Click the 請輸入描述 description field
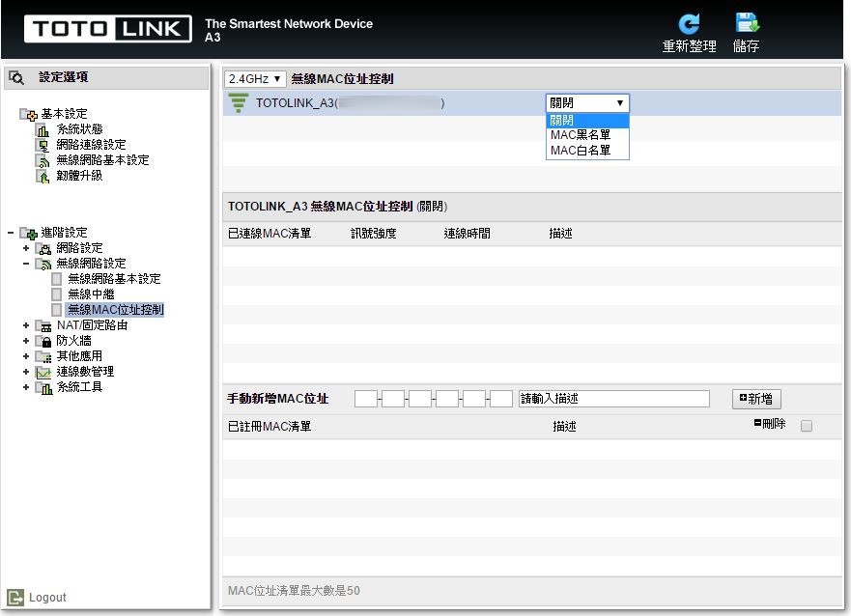Screen dimensions: 851x616 (x=613, y=399)
